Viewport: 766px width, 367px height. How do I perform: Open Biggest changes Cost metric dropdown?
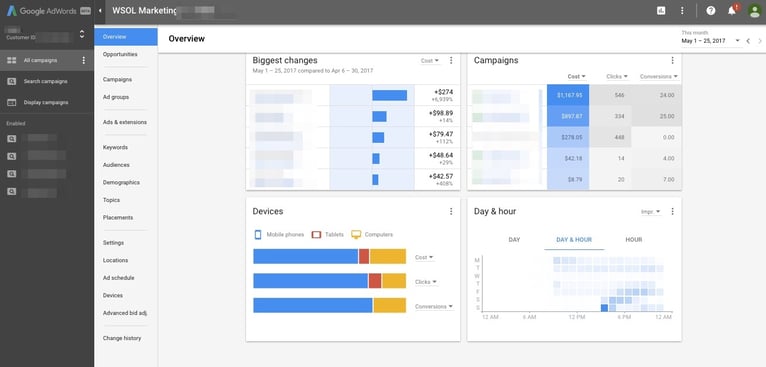tap(430, 61)
